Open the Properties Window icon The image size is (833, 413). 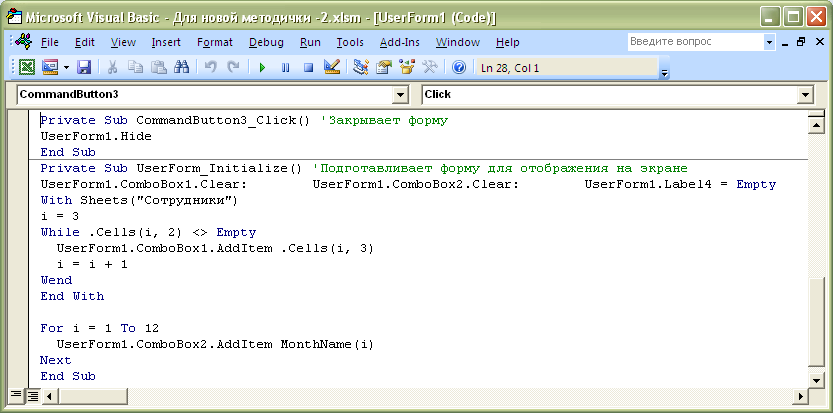tap(384, 68)
